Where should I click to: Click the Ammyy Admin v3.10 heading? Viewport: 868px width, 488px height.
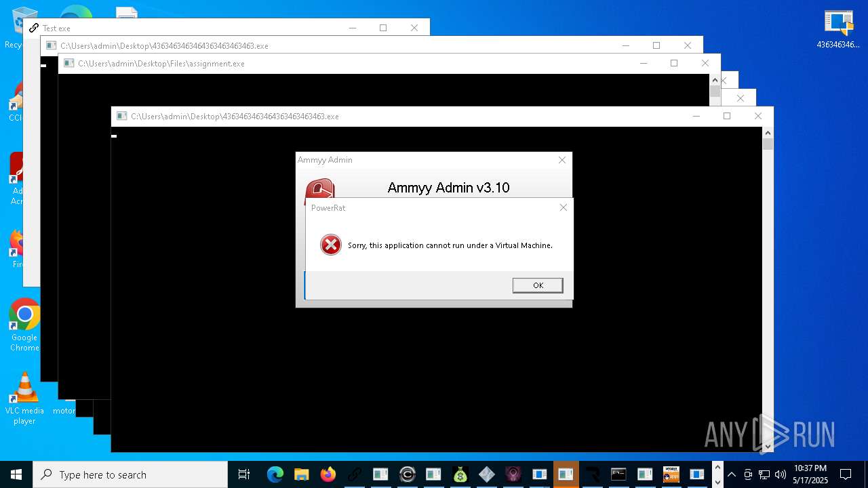[448, 188]
